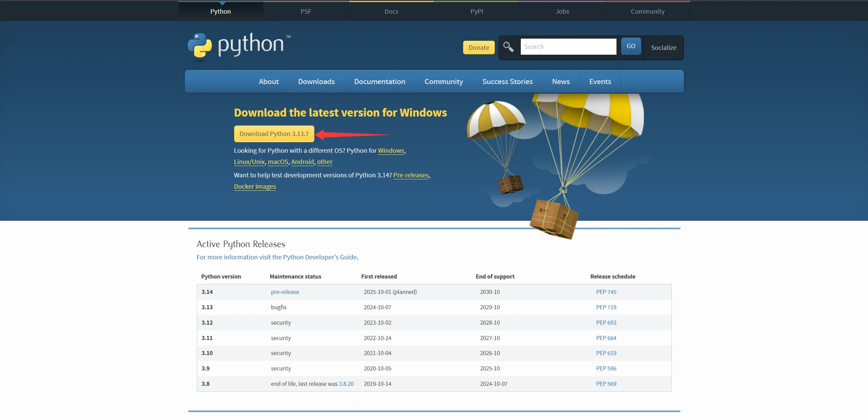This screenshot has width=868, height=420.
Task: Open the Downloads navigation menu
Action: (x=316, y=81)
